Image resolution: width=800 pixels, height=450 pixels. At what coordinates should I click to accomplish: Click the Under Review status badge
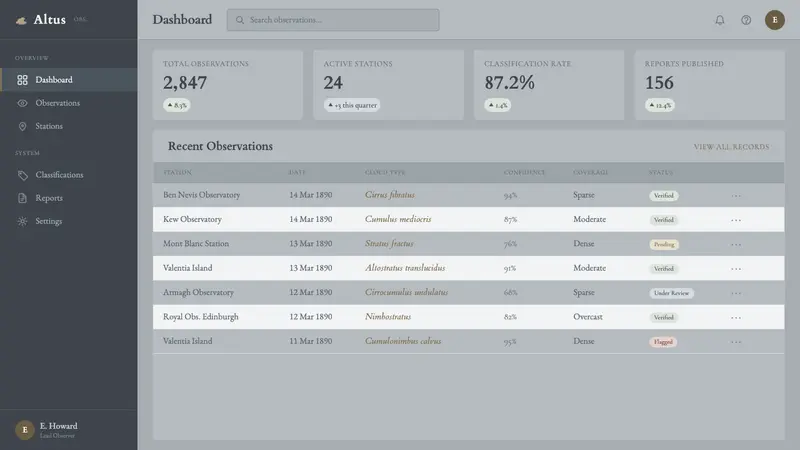click(x=671, y=293)
